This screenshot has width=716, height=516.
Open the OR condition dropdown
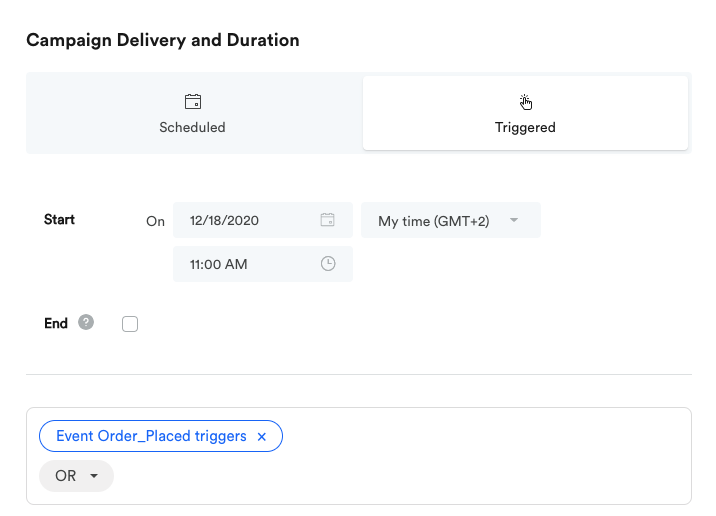[x=76, y=476]
